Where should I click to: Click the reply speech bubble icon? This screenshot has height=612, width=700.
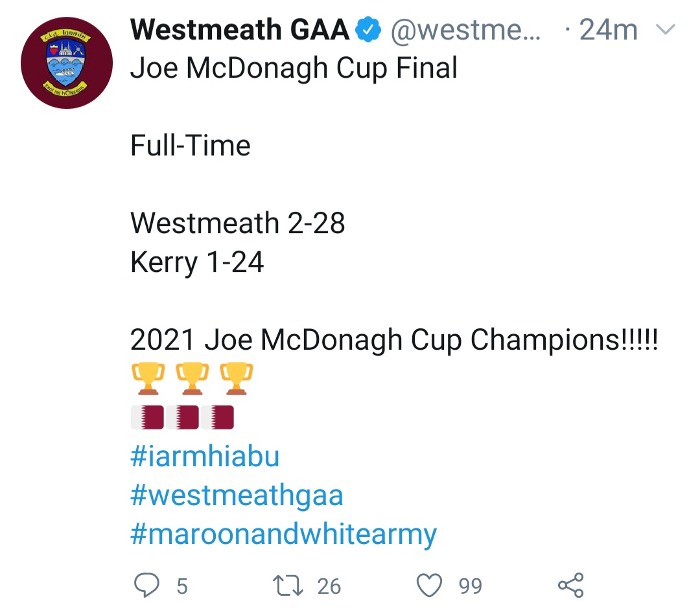(146, 585)
